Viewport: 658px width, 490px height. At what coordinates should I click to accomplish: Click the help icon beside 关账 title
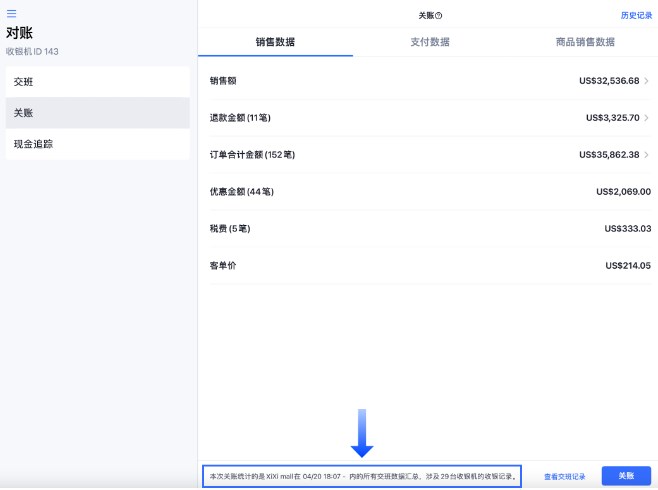pos(439,16)
